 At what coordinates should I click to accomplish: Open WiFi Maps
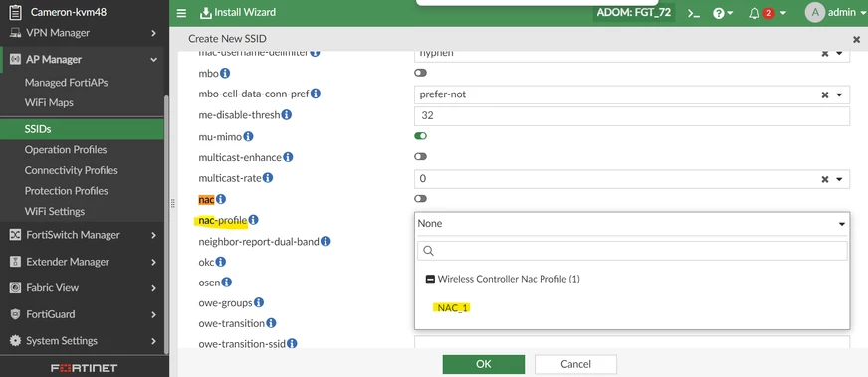coord(49,102)
